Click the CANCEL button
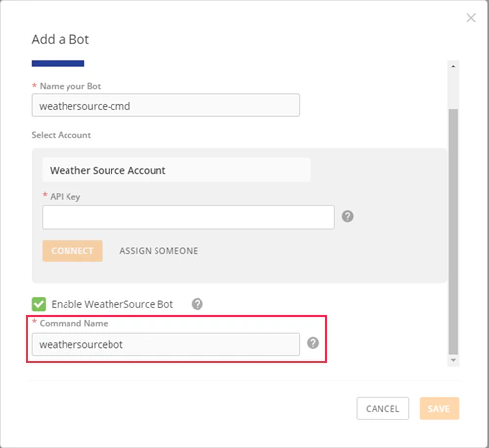489x448 pixels. [x=382, y=408]
